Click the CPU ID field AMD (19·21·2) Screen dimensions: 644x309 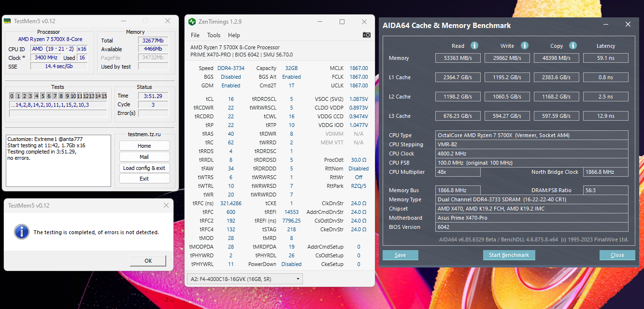[53, 49]
